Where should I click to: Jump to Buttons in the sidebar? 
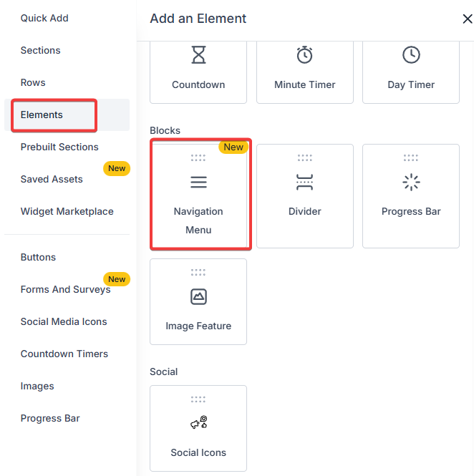tap(38, 257)
